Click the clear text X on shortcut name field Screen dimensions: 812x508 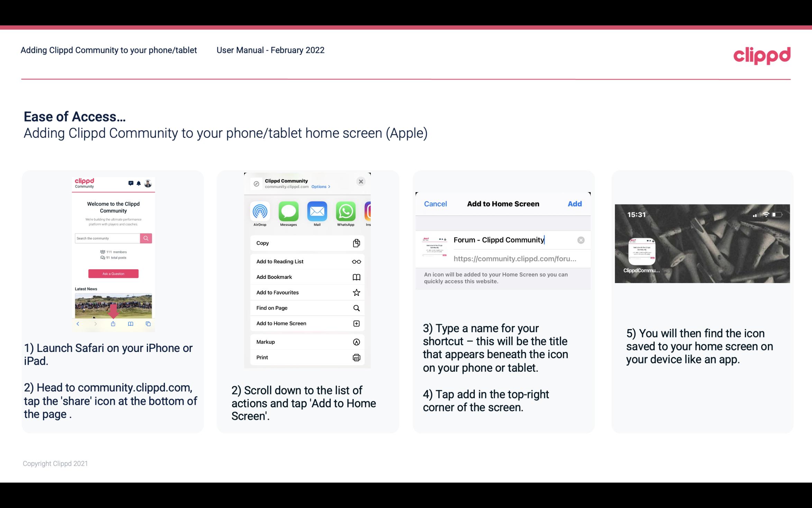(x=581, y=239)
